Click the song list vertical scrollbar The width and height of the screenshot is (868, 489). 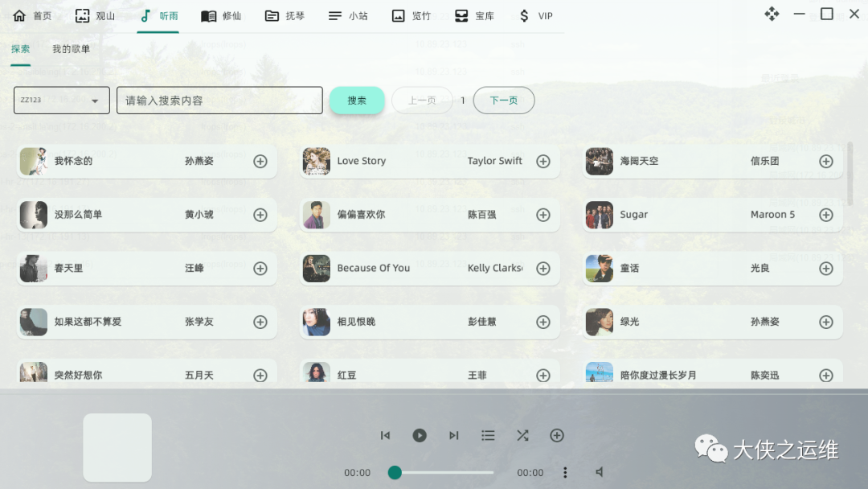coord(850,174)
